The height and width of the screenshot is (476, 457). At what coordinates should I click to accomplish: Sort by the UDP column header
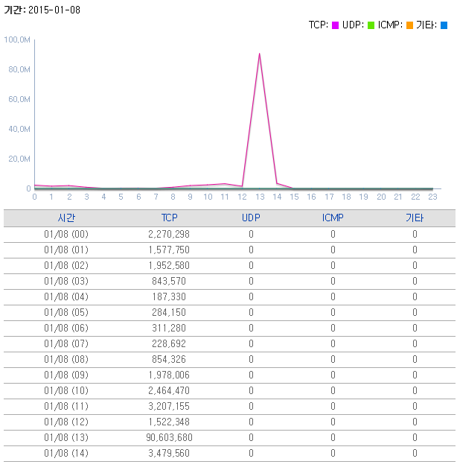pyautogui.click(x=251, y=218)
